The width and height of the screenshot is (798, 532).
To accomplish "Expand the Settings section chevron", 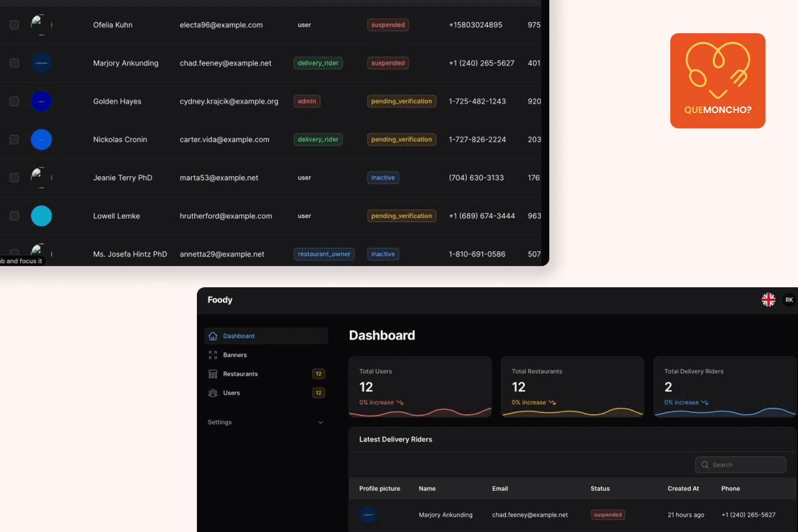I will click(x=321, y=422).
